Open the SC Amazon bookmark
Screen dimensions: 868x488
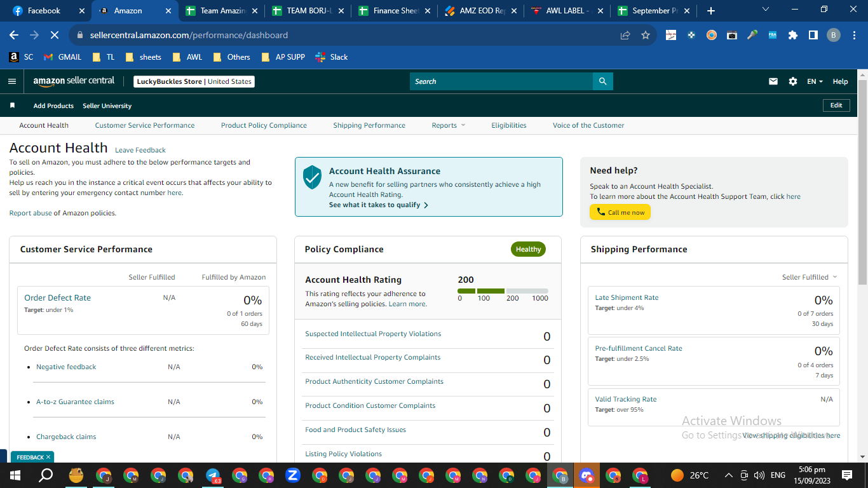coord(21,57)
